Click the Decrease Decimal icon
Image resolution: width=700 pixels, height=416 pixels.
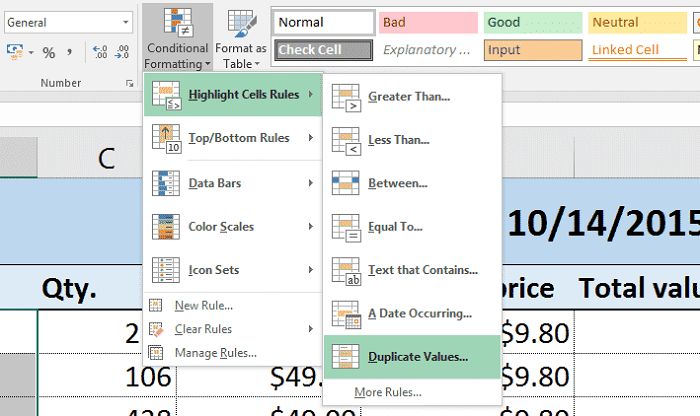(124, 52)
